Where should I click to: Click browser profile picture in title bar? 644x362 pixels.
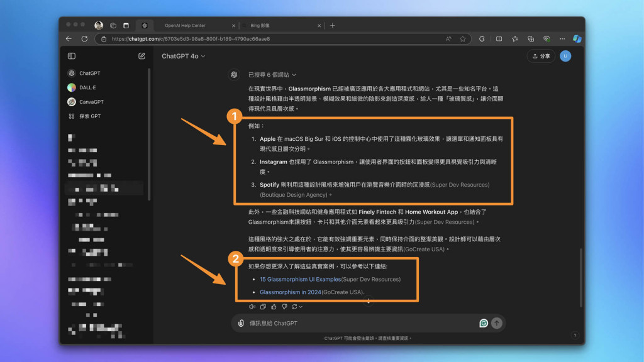click(x=99, y=25)
